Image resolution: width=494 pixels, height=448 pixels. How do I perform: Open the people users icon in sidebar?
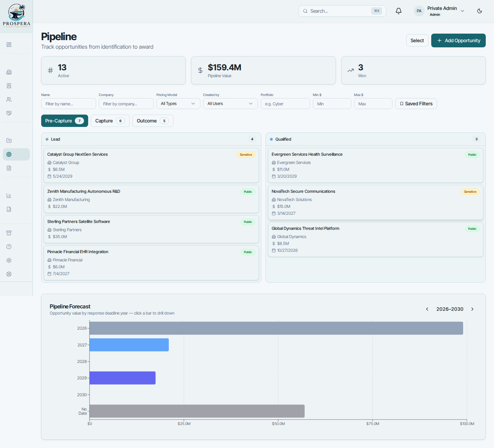9,99
